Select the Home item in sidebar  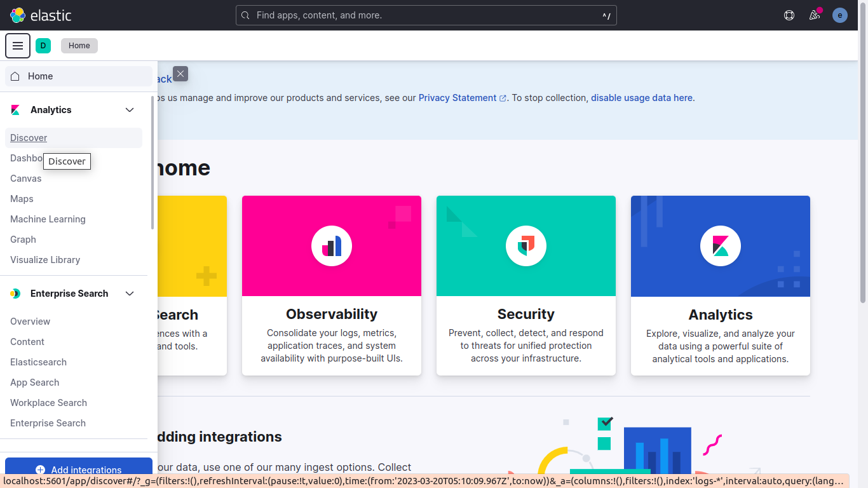79,76
